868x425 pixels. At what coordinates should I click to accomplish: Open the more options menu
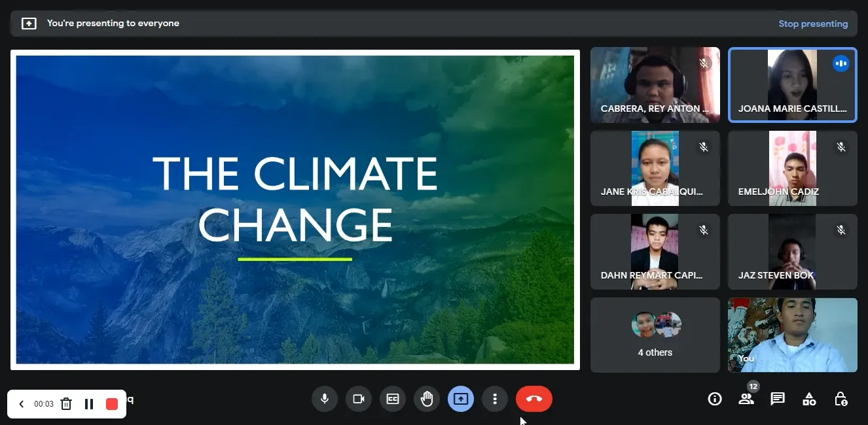(x=495, y=399)
